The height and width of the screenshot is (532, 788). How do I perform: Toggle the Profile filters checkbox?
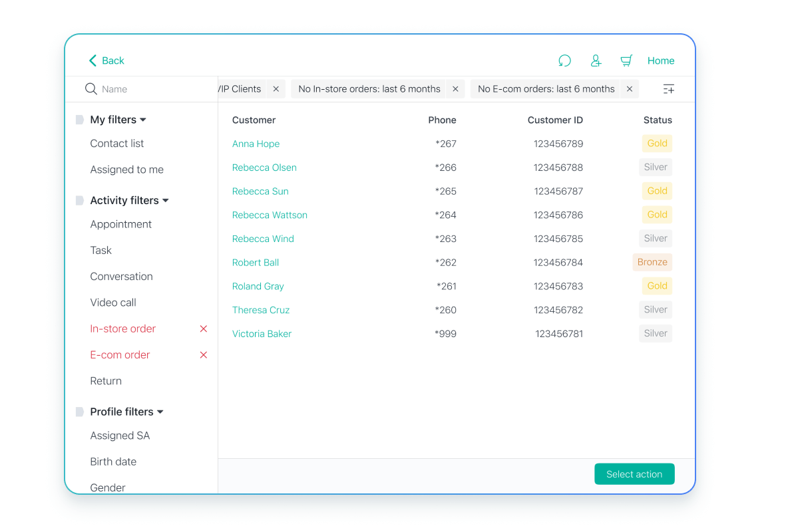79,412
